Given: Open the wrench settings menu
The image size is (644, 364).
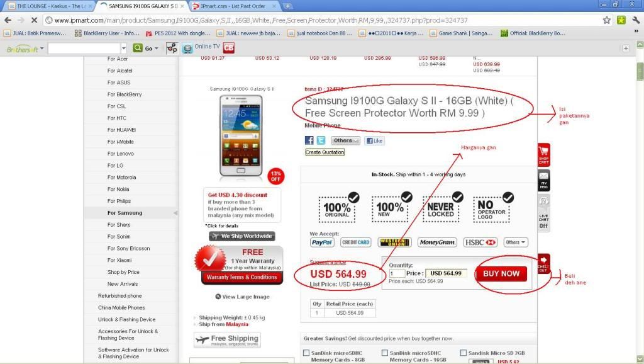Looking at the screenshot, I should point(636,20).
